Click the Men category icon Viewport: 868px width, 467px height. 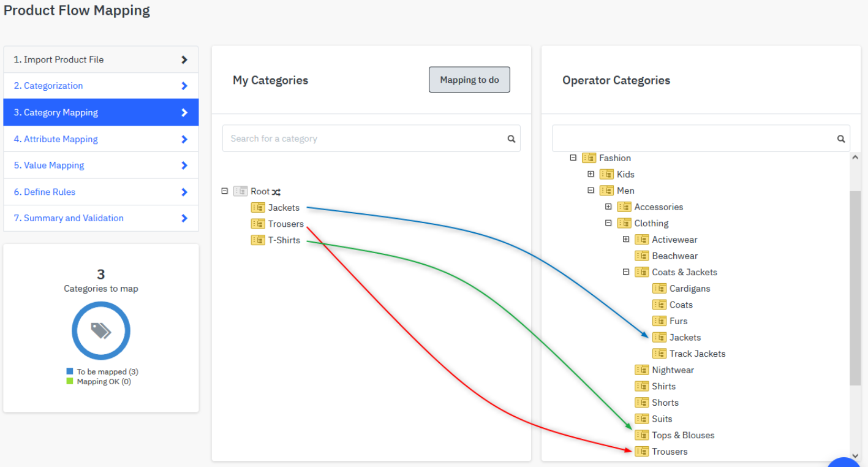(606, 191)
